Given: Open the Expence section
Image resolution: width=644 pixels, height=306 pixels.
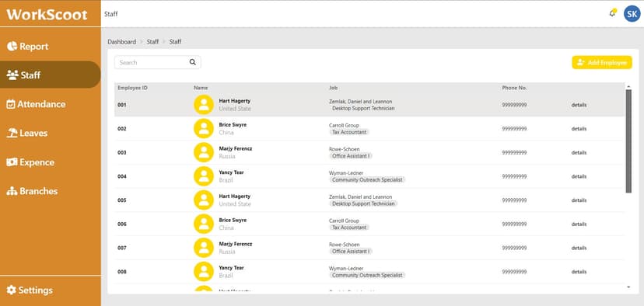Looking at the screenshot, I should point(50,162).
